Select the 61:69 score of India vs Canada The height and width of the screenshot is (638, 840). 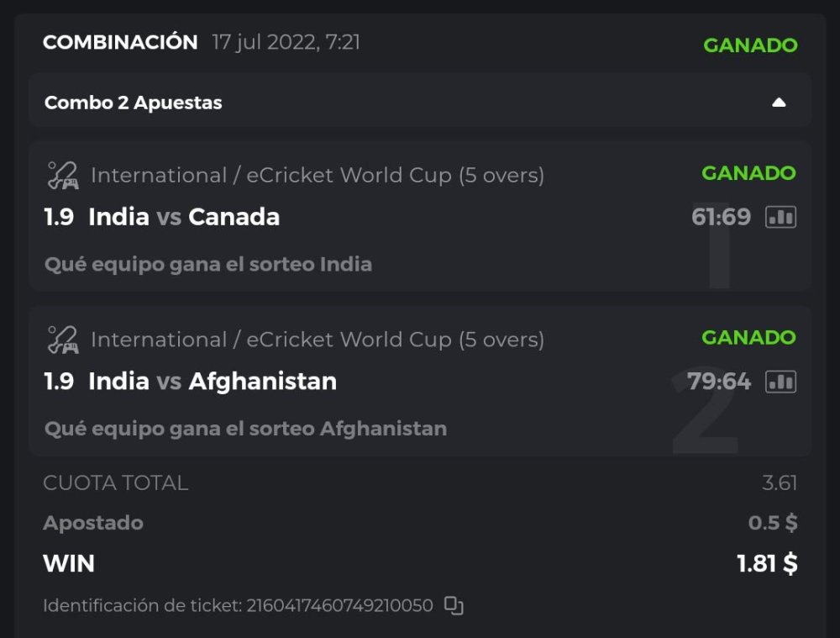click(x=721, y=218)
